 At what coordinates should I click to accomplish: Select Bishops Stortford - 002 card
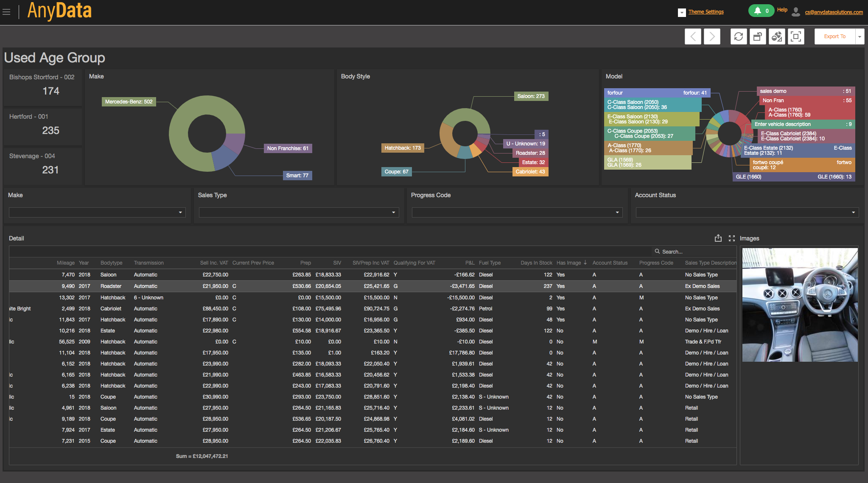coord(42,87)
